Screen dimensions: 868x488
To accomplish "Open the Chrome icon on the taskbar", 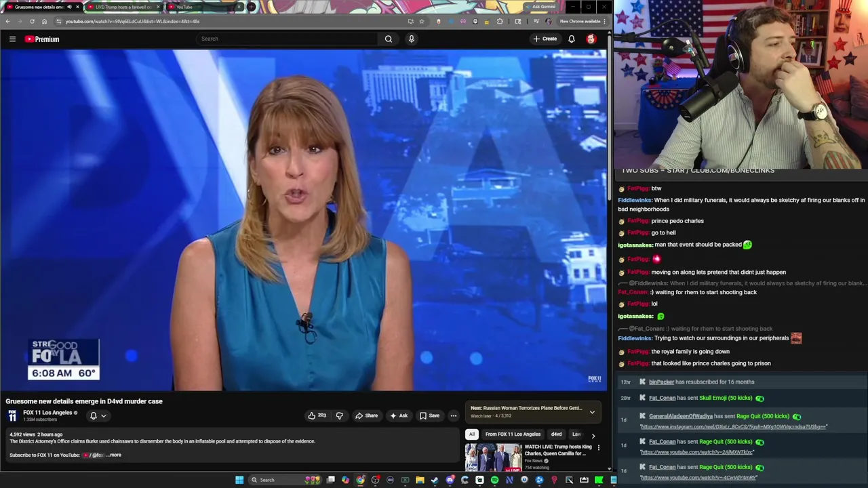I will tap(360, 480).
